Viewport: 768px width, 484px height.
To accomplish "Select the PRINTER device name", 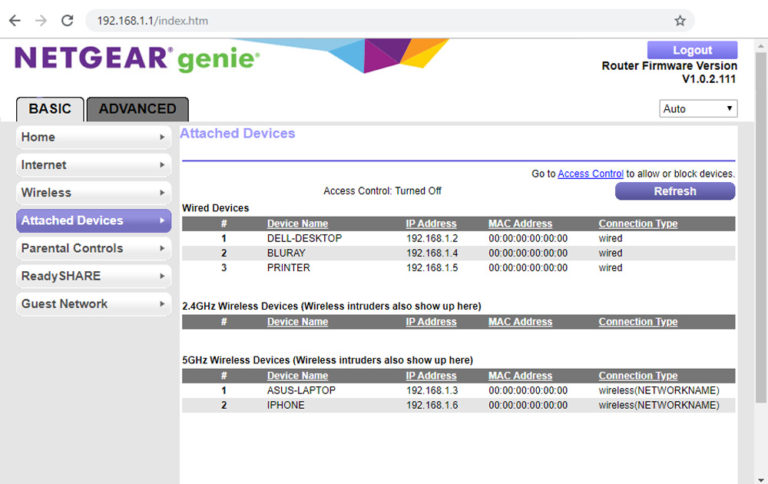I will [x=288, y=268].
